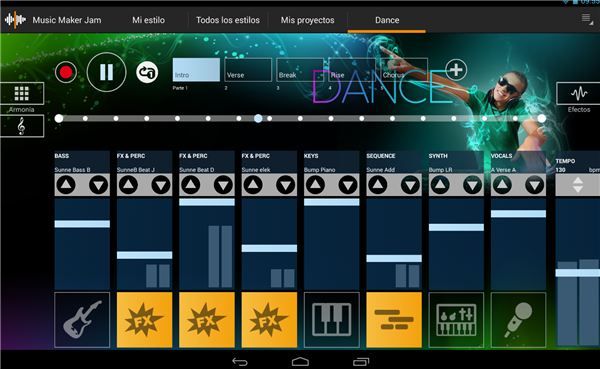This screenshot has height=369, width=600.
Task: Add a new part with plus icon
Action: point(456,70)
